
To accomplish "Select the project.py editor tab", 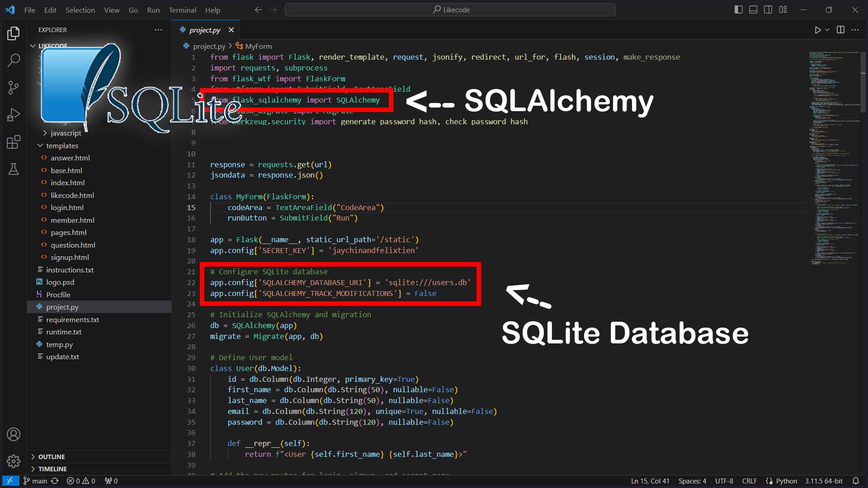I will [205, 30].
